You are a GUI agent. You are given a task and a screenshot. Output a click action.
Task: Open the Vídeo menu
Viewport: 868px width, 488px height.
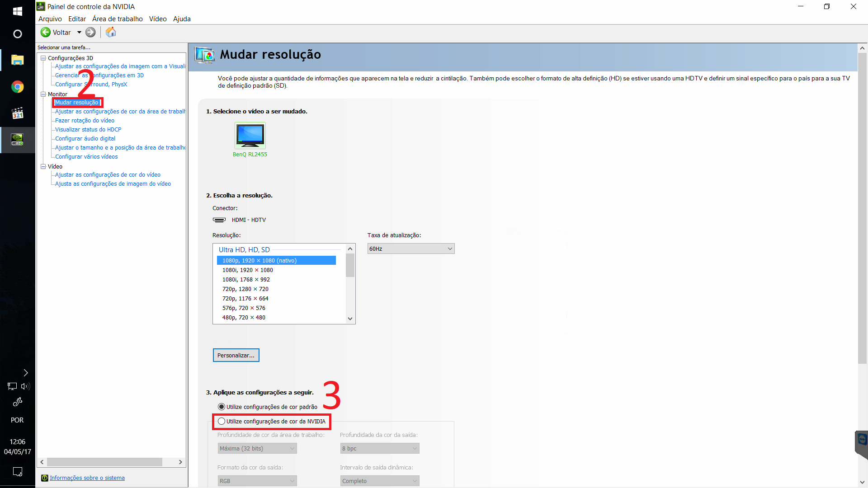tap(158, 19)
